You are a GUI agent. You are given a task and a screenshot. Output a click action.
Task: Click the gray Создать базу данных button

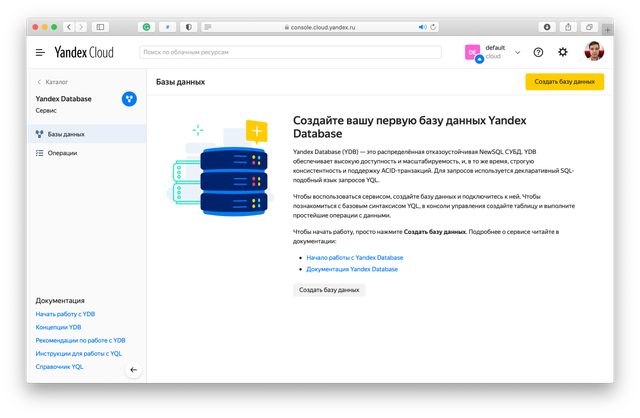[x=329, y=290]
